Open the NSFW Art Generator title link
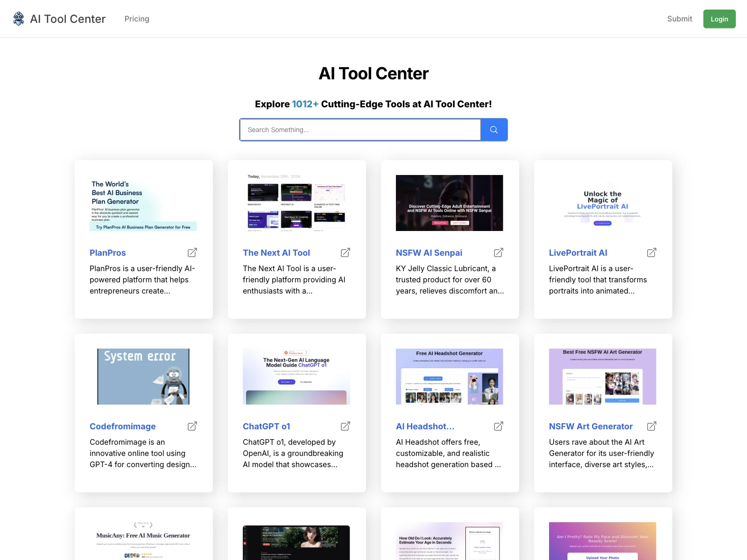This screenshot has width=747, height=560. click(x=591, y=426)
